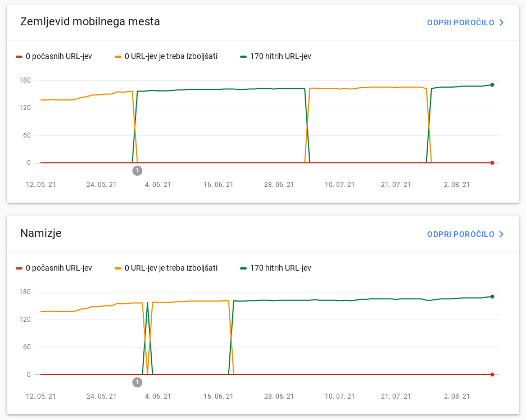The image size is (526, 420).
Task: Select the green end data point on the mobile chart
Action: tap(492, 85)
